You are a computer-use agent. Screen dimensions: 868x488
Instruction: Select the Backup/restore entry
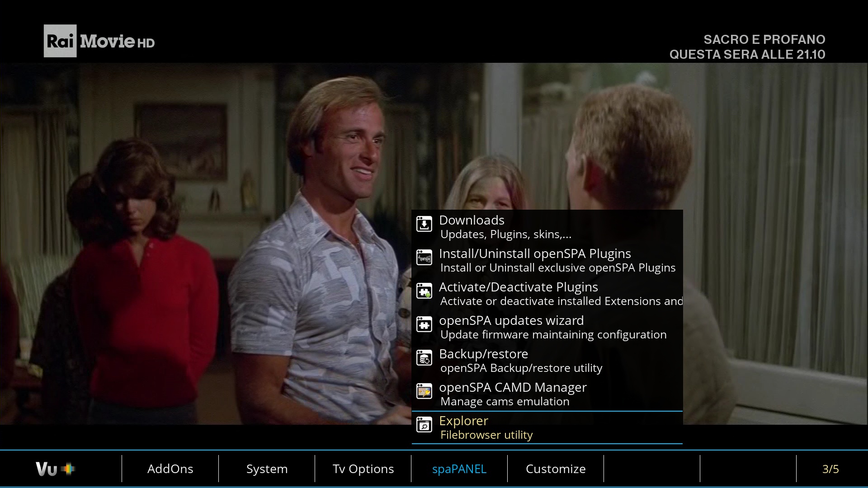[x=547, y=360]
